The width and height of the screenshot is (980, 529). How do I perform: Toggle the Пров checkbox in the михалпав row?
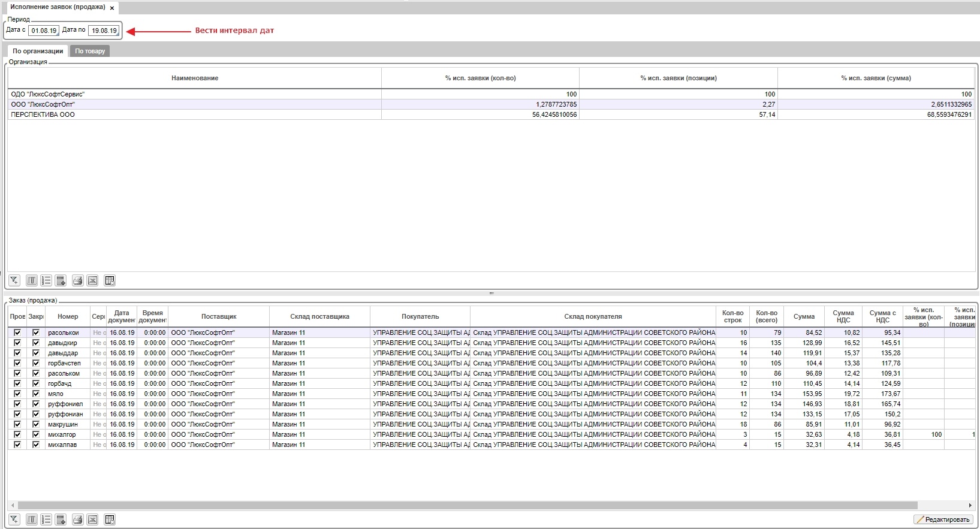click(x=17, y=445)
